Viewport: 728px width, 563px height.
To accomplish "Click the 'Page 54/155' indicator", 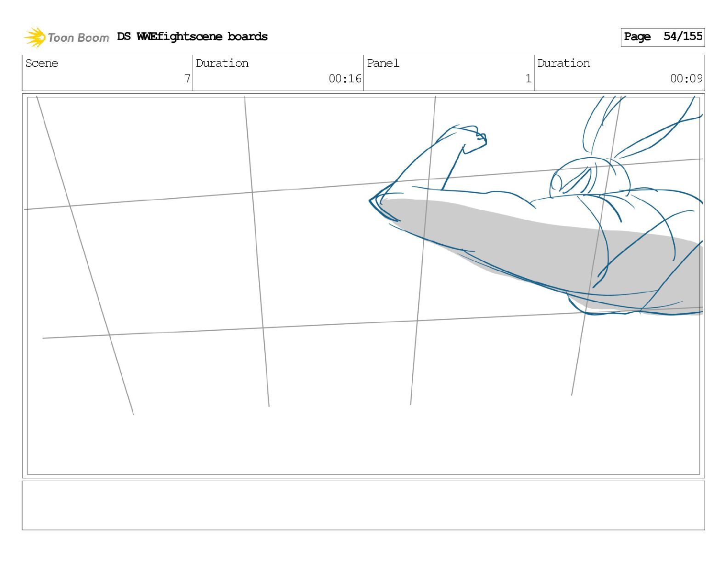I will [662, 37].
